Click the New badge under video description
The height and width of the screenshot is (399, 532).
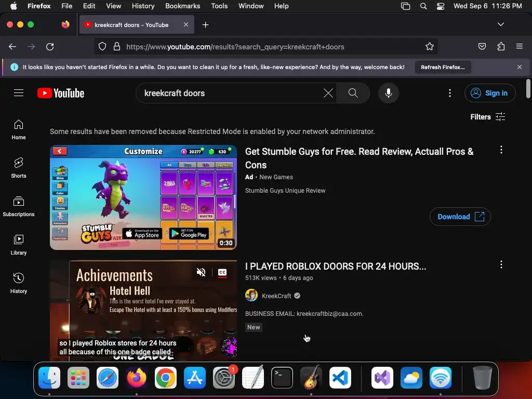pos(254,327)
